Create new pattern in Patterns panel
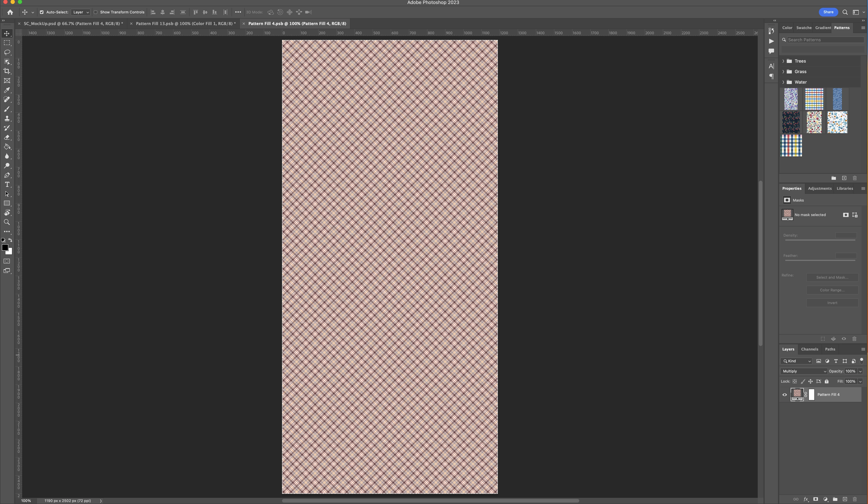This screenshot has width=868, height=504. tap(844, 178)
